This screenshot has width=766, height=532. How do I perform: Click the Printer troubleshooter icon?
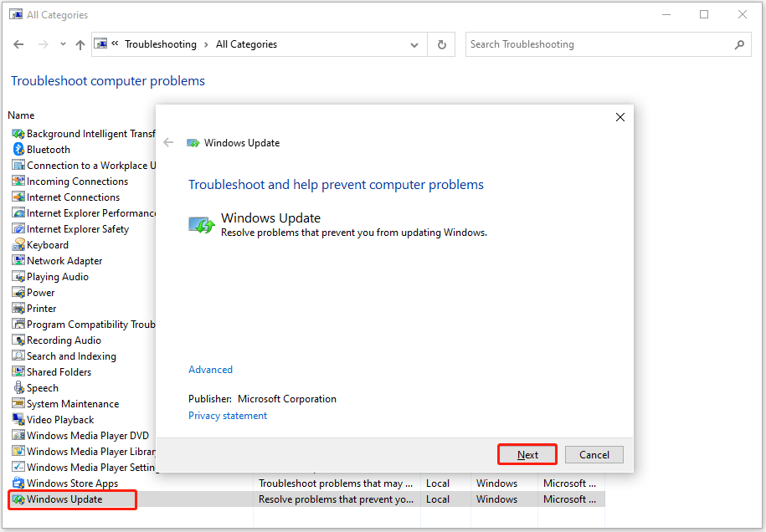18,309
